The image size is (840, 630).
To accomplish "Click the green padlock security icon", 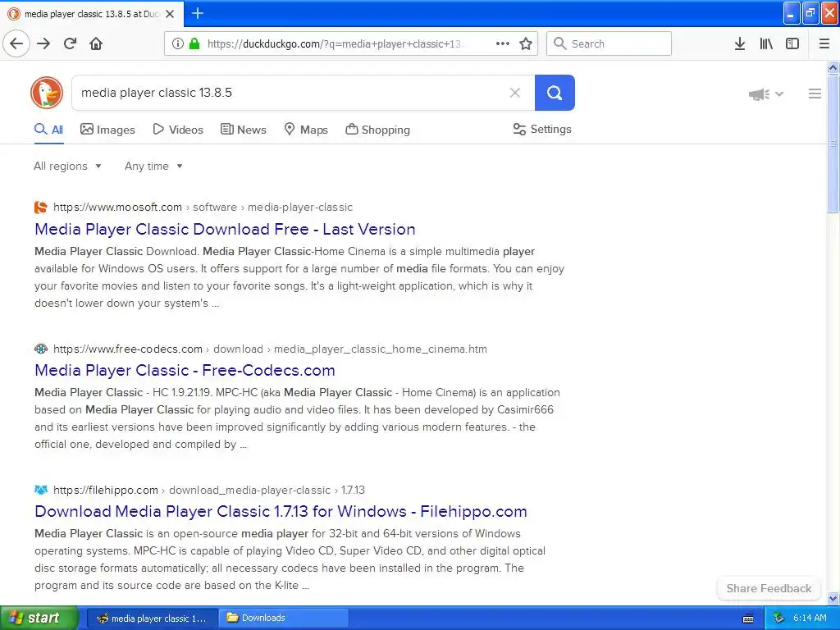I will (194, 44).
